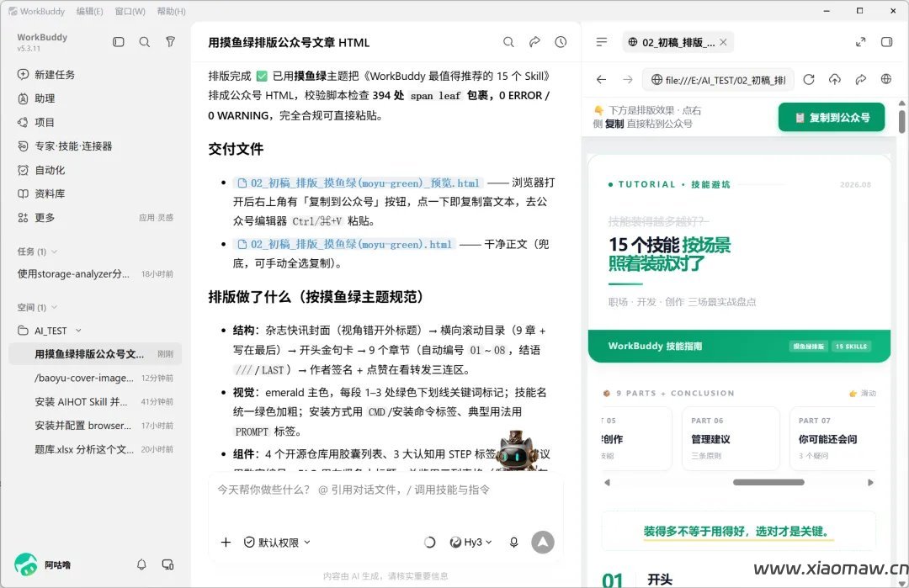Click the WorkBuddy menu bar item
909x588 pixels.
[37, 11]
